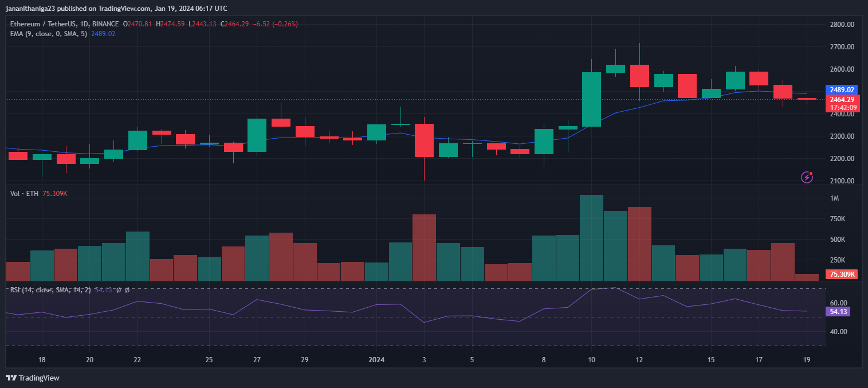This screenshot has height=388, width=868.
Task: Click the red volume bar on January 3
Action: 424,247
